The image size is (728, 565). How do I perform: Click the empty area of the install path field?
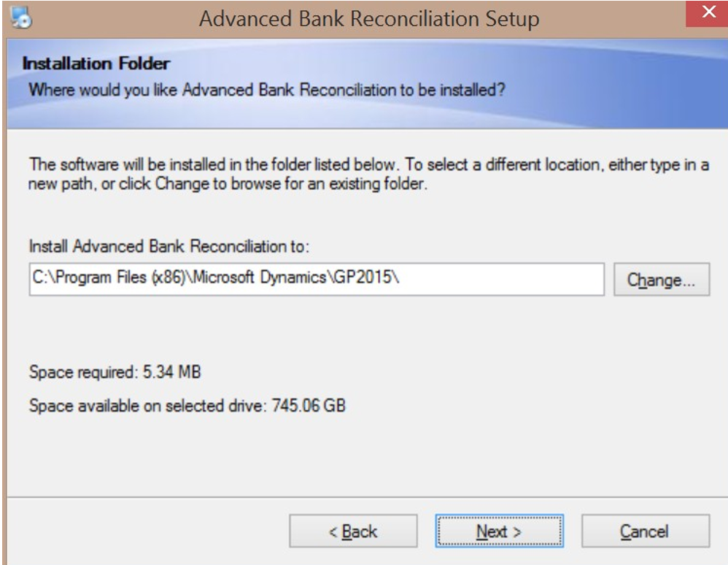pos(511,279)
